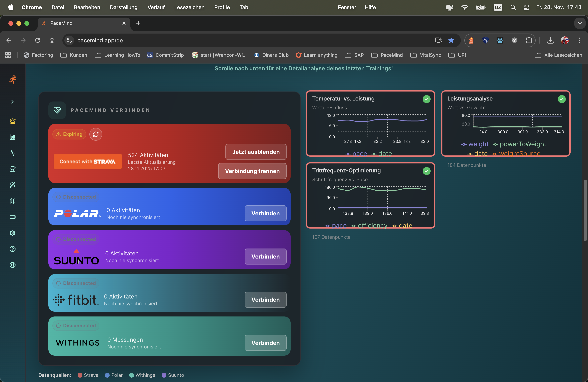Trigger Verbindung trennen for Strava

(x=252, y=171)
